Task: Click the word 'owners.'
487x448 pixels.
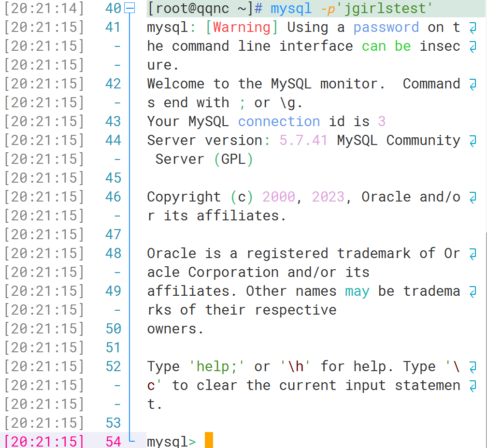Action: [x=175, y=329]
